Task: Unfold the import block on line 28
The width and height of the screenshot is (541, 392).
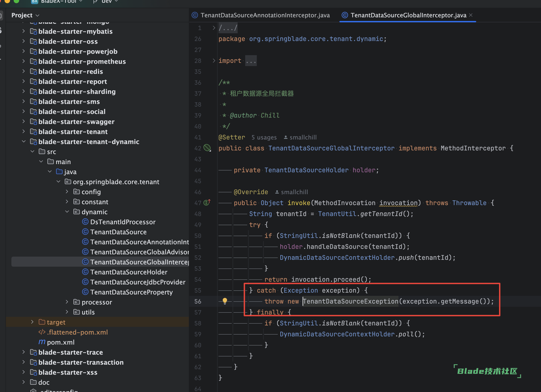Action: (214, 61)
